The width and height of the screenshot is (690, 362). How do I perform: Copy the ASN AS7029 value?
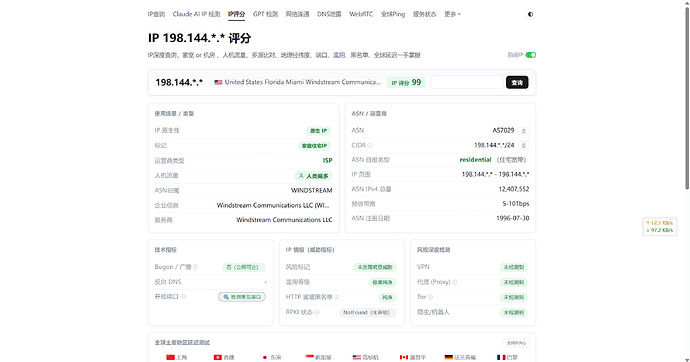point(524,131)
